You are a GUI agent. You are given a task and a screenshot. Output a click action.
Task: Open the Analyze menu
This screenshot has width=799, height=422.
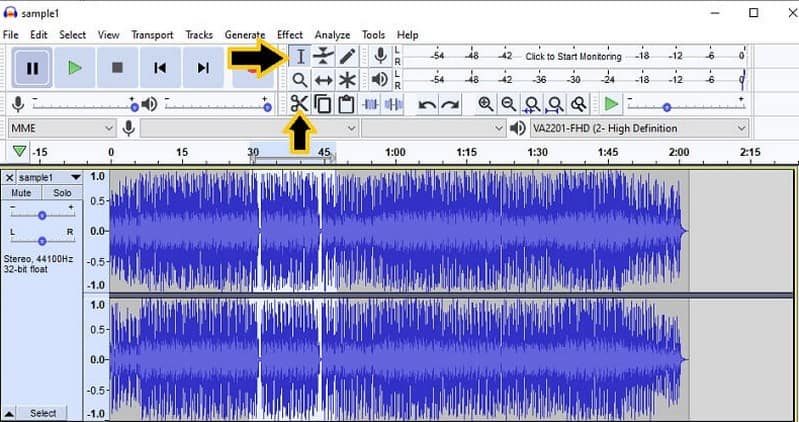[x=332, y=35]
